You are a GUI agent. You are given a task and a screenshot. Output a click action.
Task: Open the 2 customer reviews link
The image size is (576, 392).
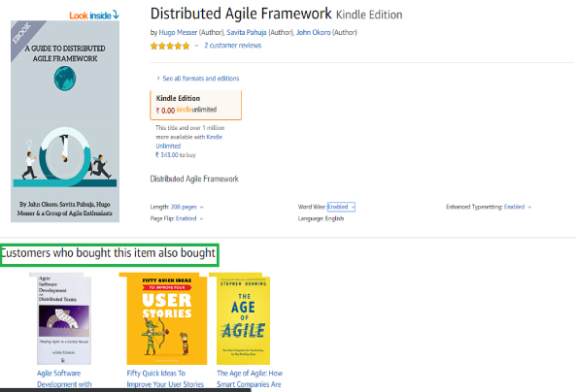pyautogui.click(x=232, y=46)
